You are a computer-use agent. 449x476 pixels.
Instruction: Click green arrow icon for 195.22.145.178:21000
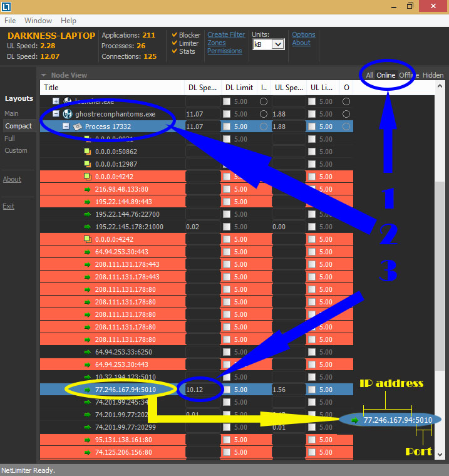click(x=88, y=227)
